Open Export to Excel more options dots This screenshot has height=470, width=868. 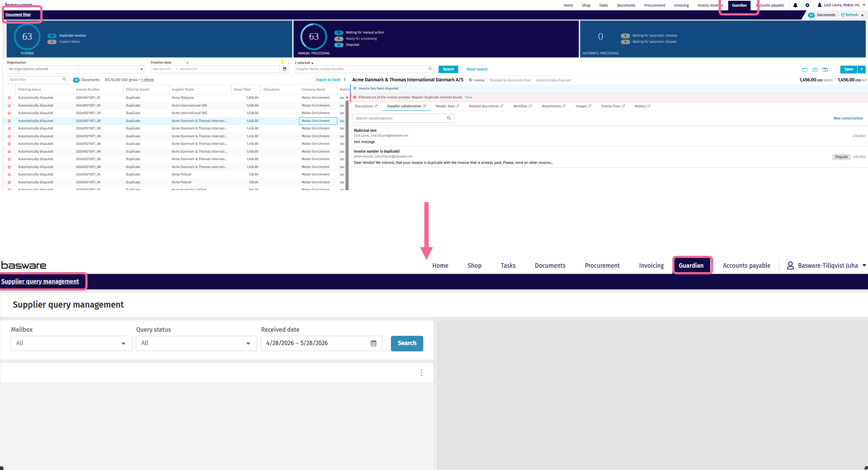pos(345,79)
